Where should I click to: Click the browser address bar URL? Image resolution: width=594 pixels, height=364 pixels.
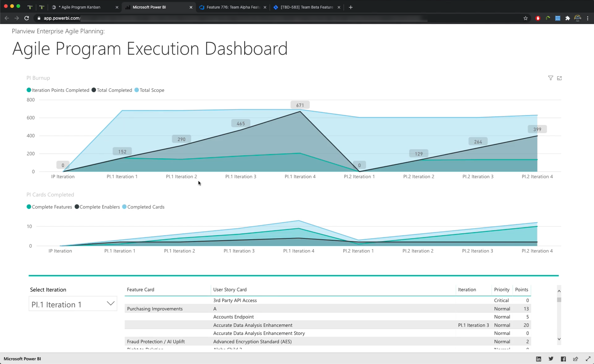[62, 18]
